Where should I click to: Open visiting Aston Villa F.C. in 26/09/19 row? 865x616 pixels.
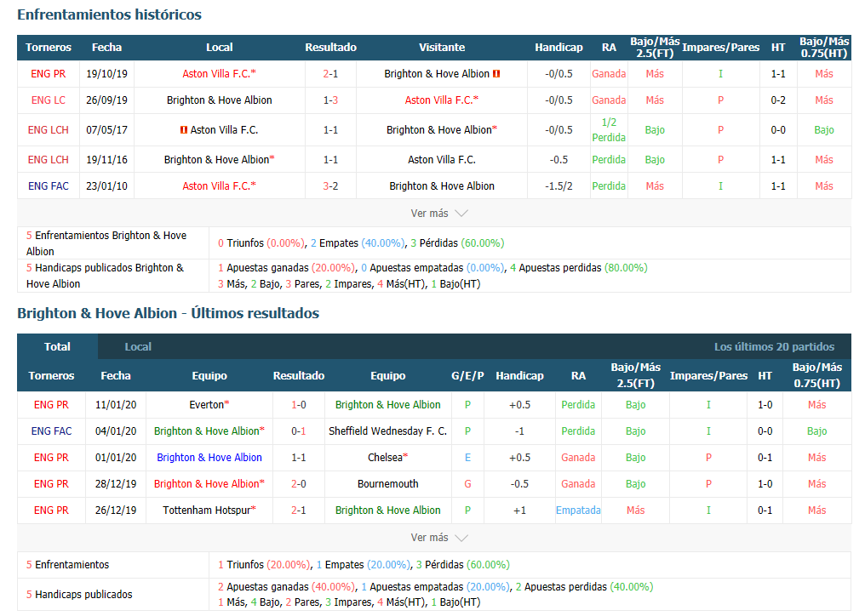(441, 100)
